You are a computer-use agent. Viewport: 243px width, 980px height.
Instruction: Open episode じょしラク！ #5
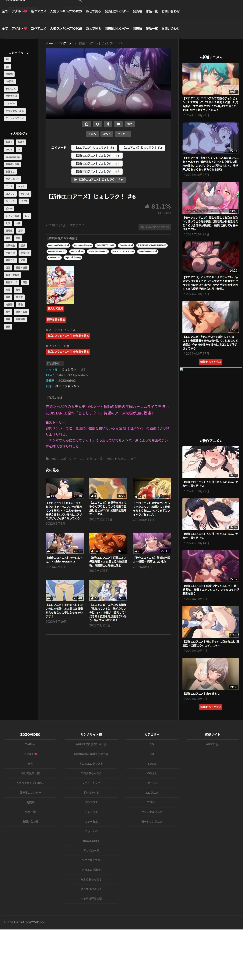[97, 172]
